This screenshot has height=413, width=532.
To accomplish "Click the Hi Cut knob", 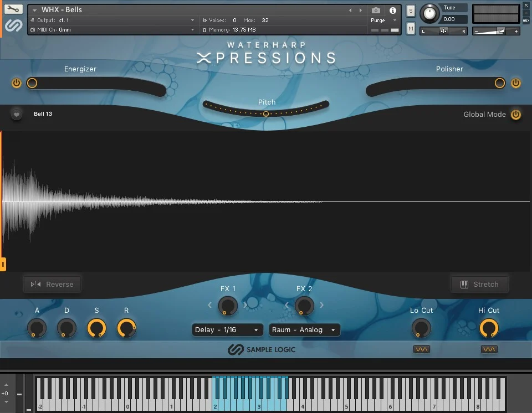I will (489, 328).
